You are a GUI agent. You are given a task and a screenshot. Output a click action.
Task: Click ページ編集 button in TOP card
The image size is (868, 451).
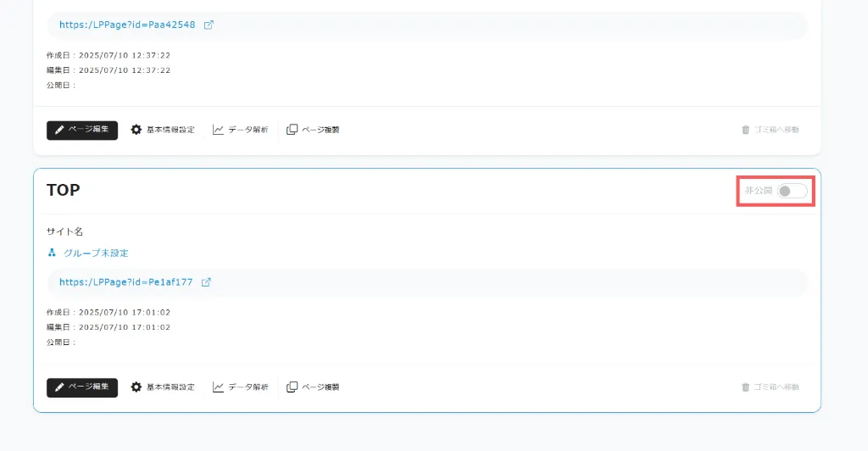click(82, 387)
